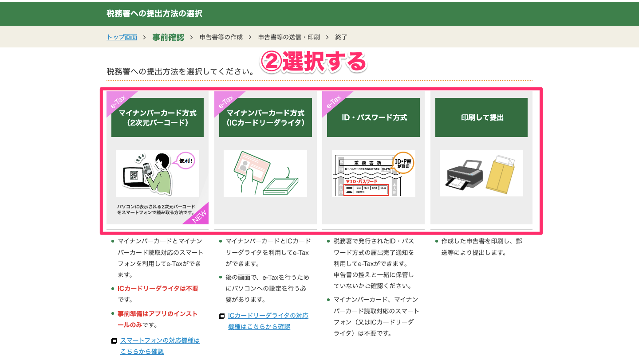The height and width of the screenshot is (364, 639).
Task: Click the 税務署への提出方法の選択 page header
Action: click(x=154, y=14)
